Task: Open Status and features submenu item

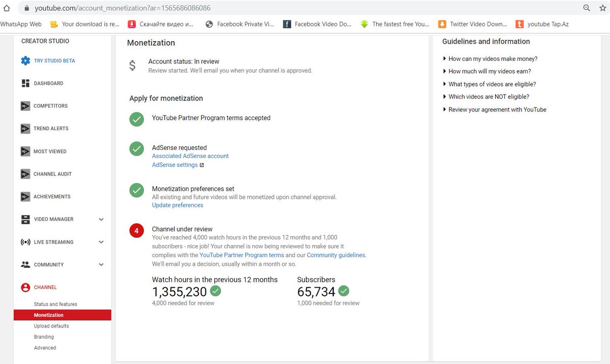Action: coord(55,304)
